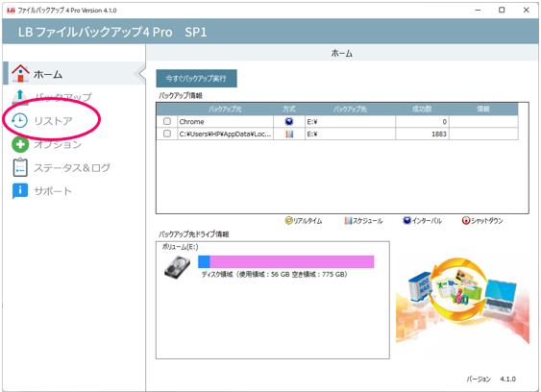Viewport: 541px width, 392px height.
Task: Check the Chrome backup row checkbox
Action: pyautogui.click(x=167, y=121)
